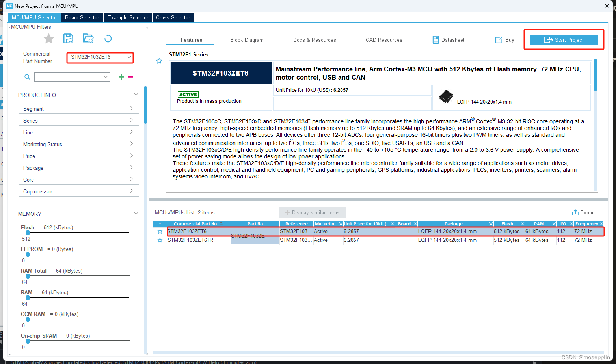
Task: Click the Part No column header
Action: [x=255, y=224]
